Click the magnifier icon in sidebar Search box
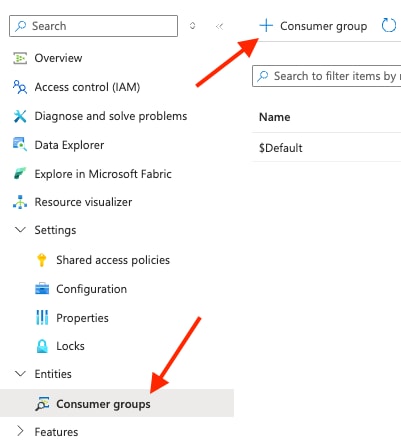The height and width of the screenshot is (441, 401). point(21,26)
